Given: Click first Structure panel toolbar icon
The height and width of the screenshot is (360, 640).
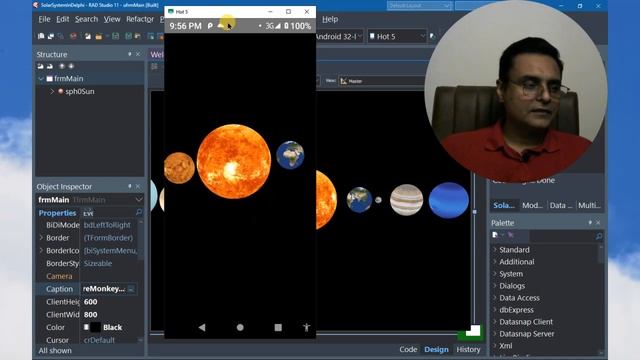Looking at the screenshot, I should click(x=40, y=66).
